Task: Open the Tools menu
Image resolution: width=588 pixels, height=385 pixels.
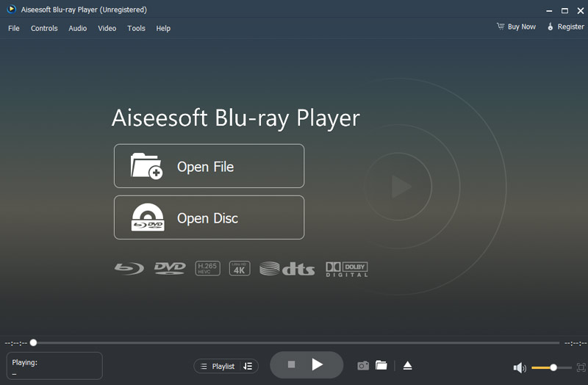Action: tap(136, 29)
